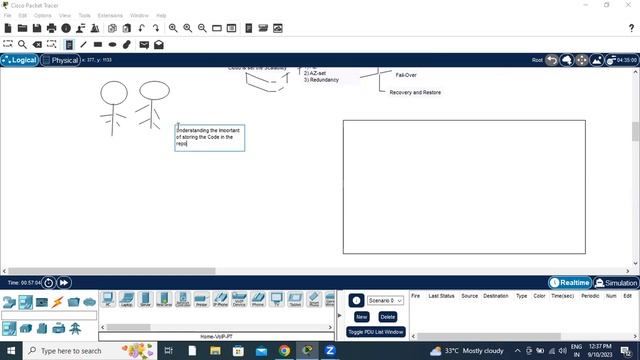Image resolution: width=640 pixels, height=360 pixels.
Task: Click Toggle PDU List Window button
Action: click(x=376, y=332)
